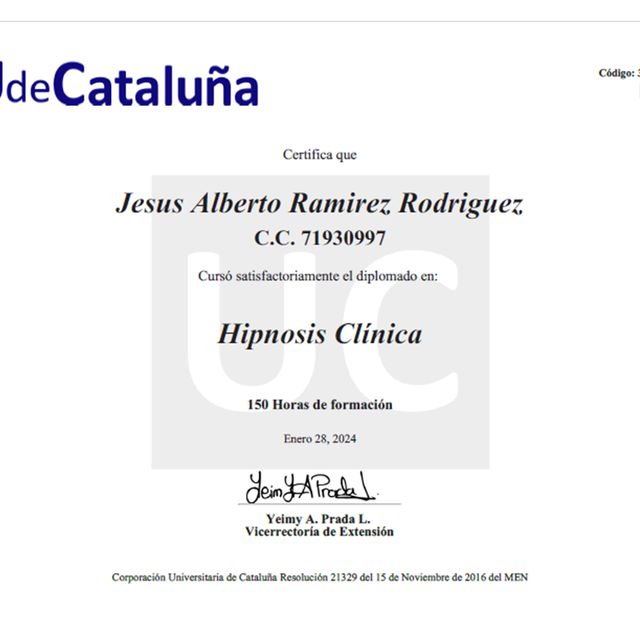Image resolution: width=640 pixels, height=640 pixels.
Task: Click 'Cursó satisfactoriamente el diplomado en:' line
Action: coord(318,276)
